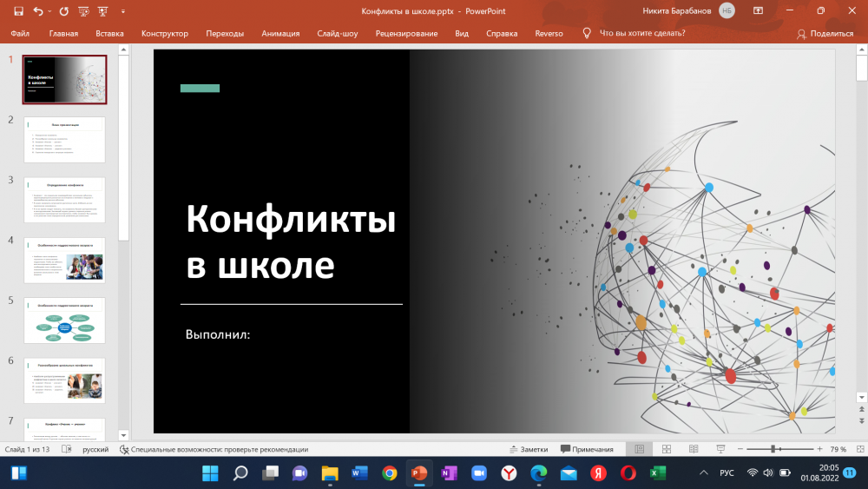Open account avatar НБ
This screenshot has width=868, height=489.
(x=727, y=10)
